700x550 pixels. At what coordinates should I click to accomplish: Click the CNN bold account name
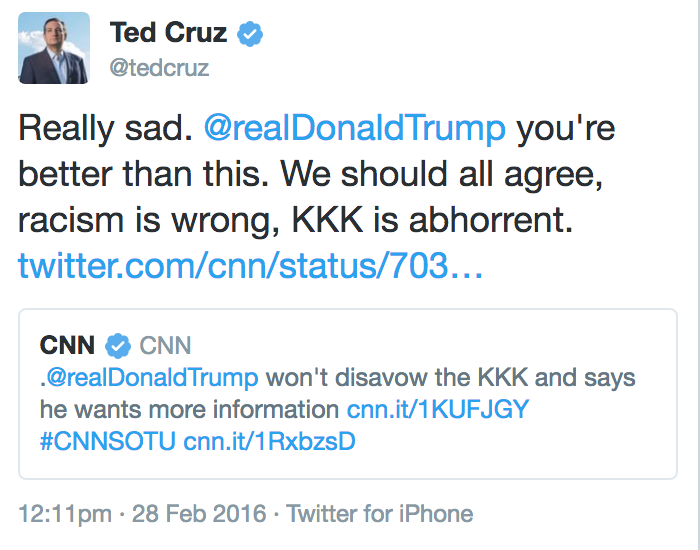click(67, 345)
